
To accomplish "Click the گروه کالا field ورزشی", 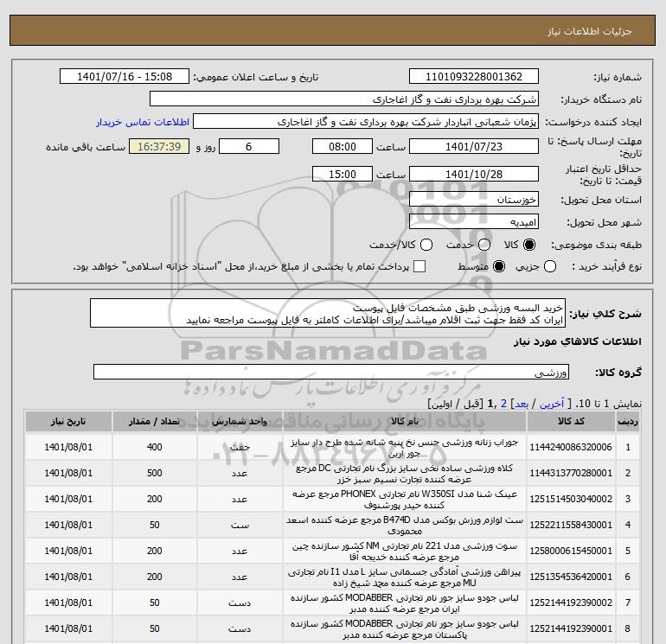I will [x=327, y=373].
